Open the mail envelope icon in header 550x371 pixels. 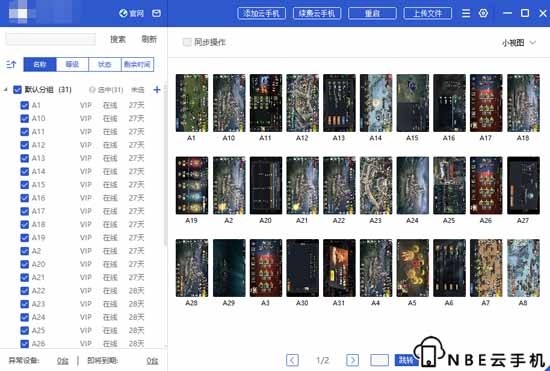pyautogui.click(x=156, y=13)
